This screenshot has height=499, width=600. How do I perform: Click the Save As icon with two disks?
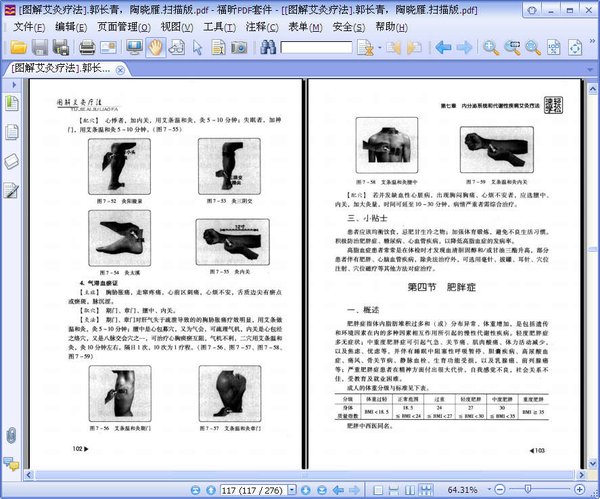tap(61, 47)
